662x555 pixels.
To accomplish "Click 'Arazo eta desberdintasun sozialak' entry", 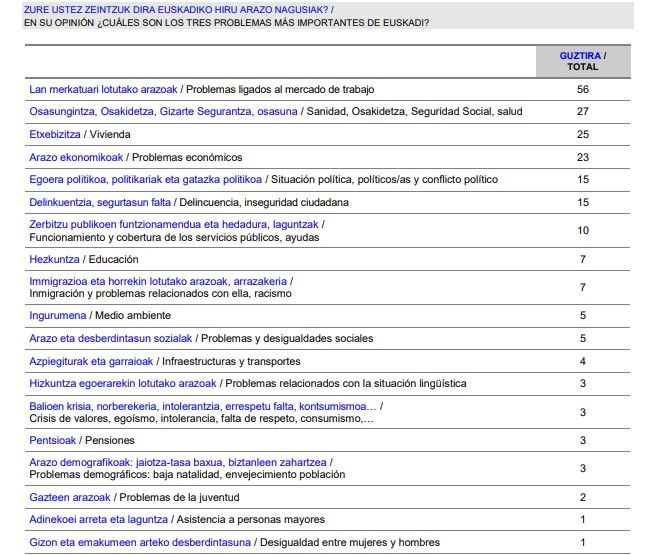I will tap(110, 339).
